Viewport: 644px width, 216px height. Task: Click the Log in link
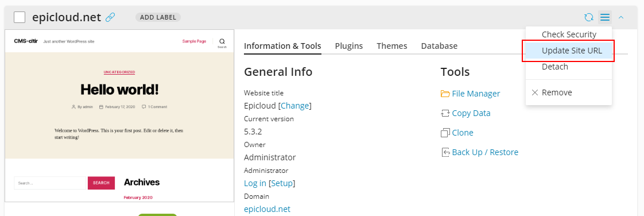click(x=255, y=183)
